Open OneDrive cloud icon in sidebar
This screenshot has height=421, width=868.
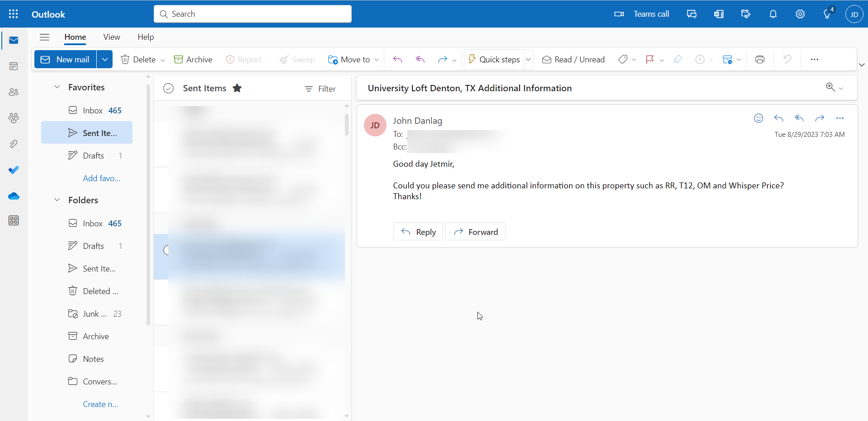pyautogui.click(x=14, y=196)
